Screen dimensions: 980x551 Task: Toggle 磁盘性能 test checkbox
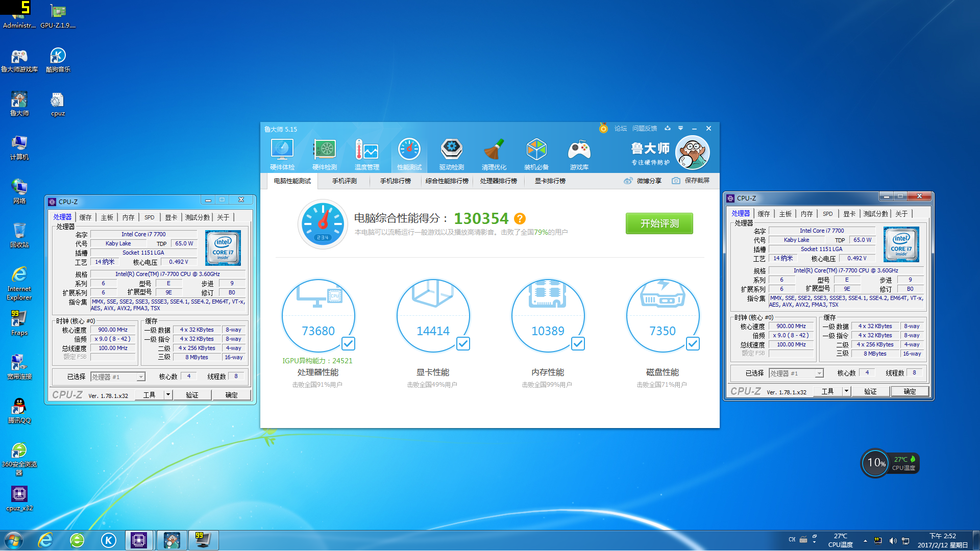click(x=693, y=343)
